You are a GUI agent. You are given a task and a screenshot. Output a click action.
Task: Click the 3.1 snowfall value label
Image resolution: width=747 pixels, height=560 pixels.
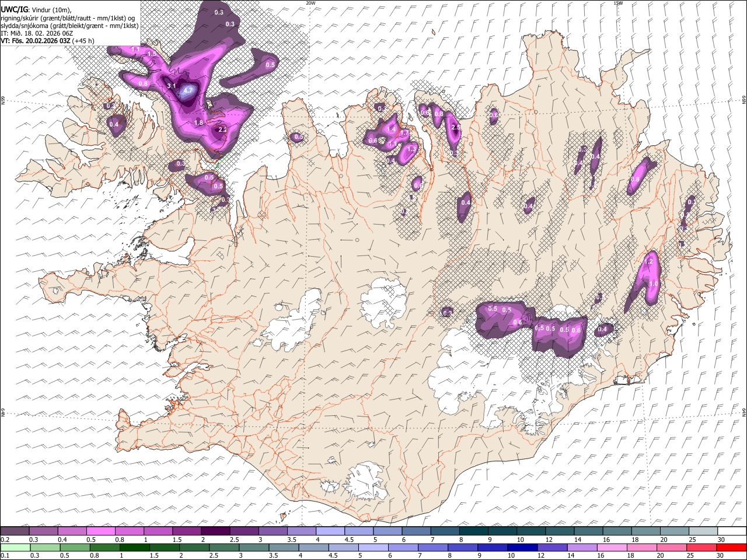point(172,86)
